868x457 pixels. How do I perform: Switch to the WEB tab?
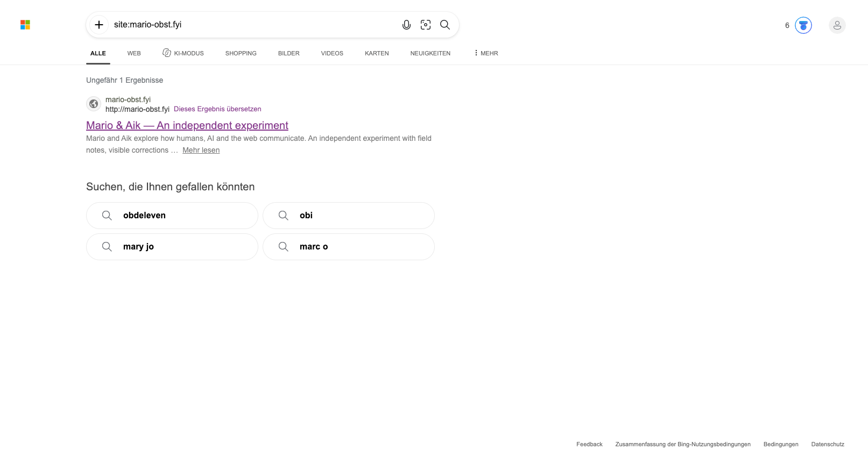(134, 53)
